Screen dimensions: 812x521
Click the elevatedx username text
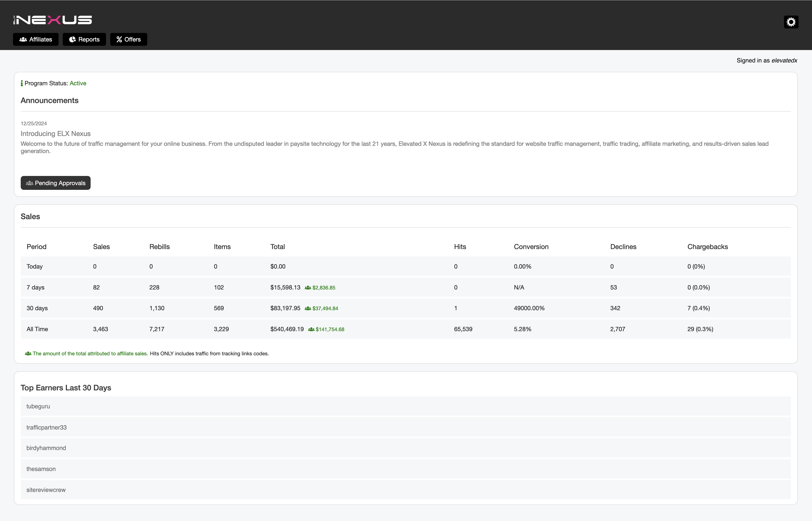pos(784,61)
